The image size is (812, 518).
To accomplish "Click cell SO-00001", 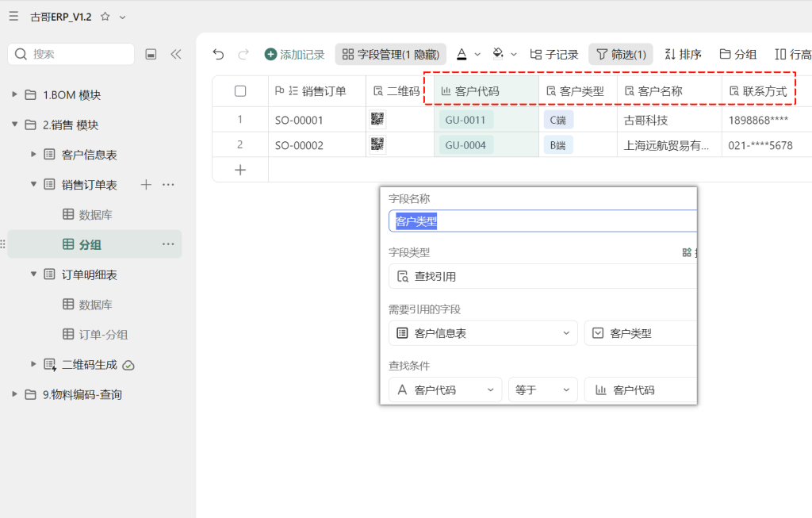I will tap(317, 120).
